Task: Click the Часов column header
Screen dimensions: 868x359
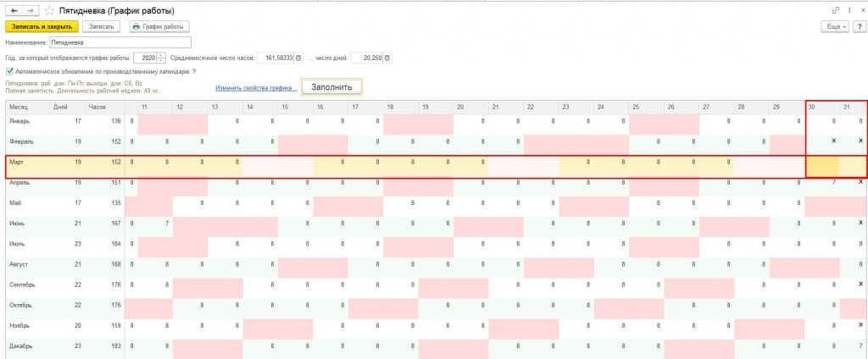Action: [97, 107]
